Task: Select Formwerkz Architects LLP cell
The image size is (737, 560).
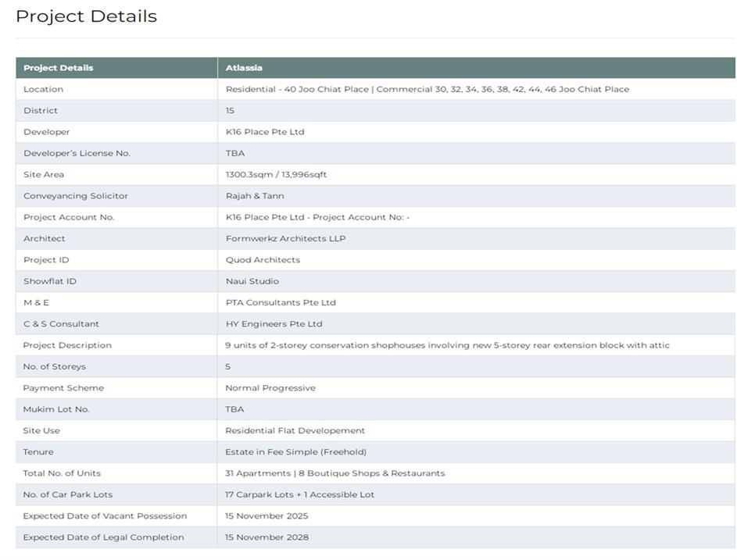Action: pos(285,239)
